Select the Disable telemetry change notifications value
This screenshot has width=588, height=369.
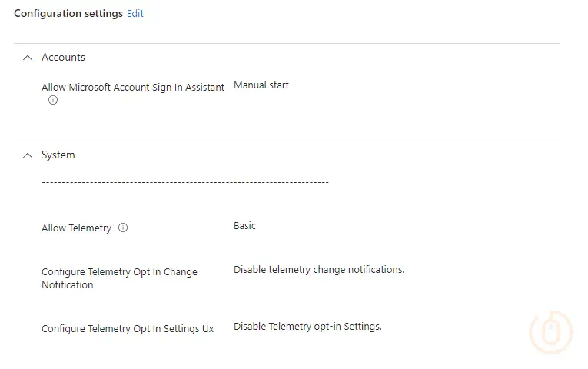[319, 270]
